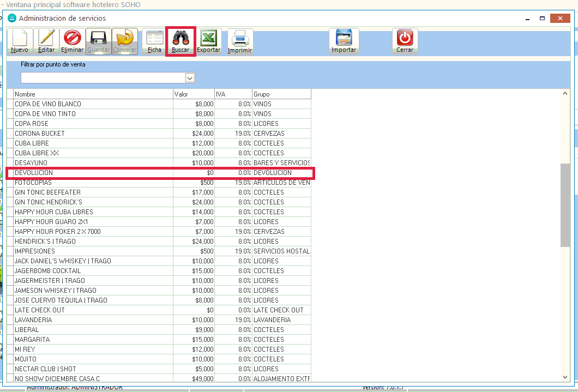Screen dimensions: 578x392
Task: Click the Editar pencil icon
Action: (46, 38)
